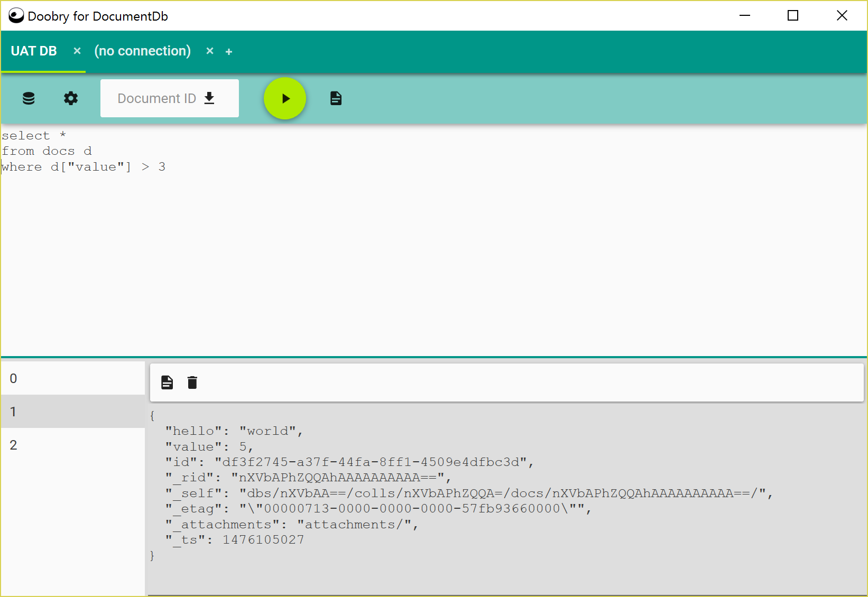
Task: Add a new tab with plus icon
Action: 229,52
